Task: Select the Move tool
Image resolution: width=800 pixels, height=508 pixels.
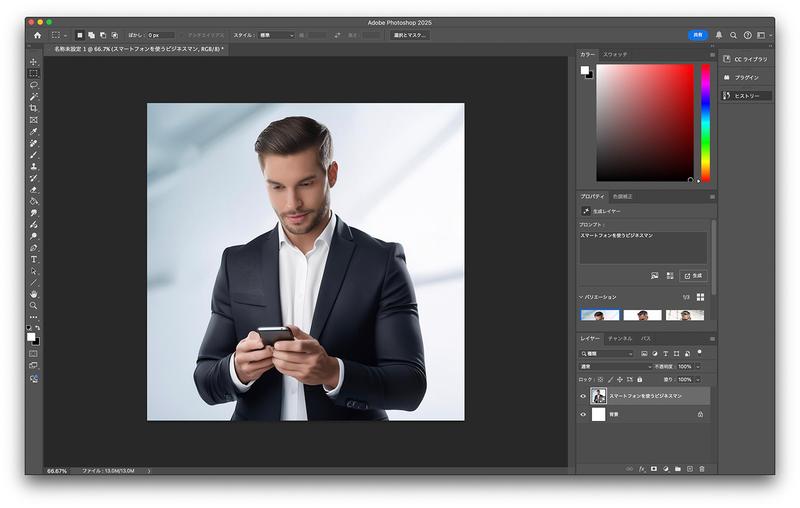Action: [x=33, y=62]
